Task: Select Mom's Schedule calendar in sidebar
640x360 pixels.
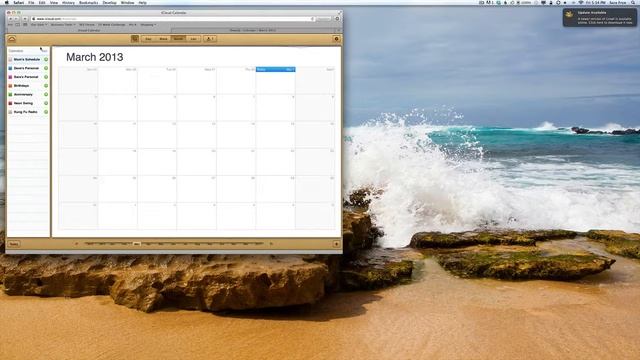Action: coord(27,60)
